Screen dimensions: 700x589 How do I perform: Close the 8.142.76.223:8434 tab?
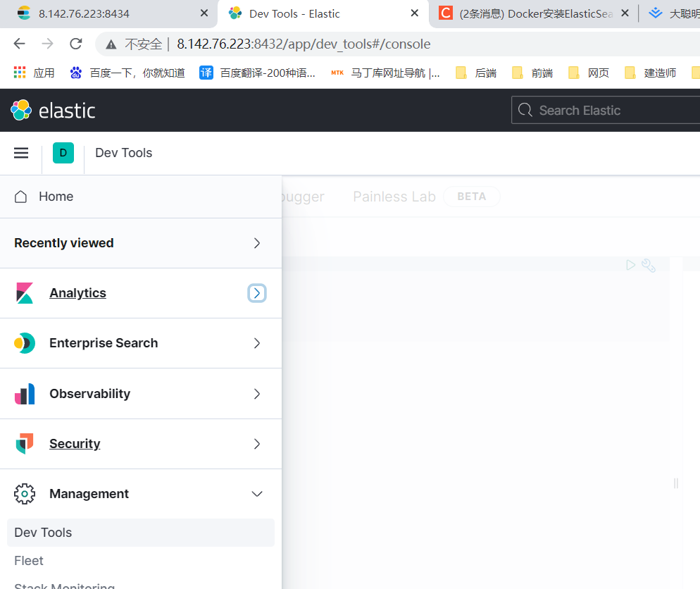[204, 13]
